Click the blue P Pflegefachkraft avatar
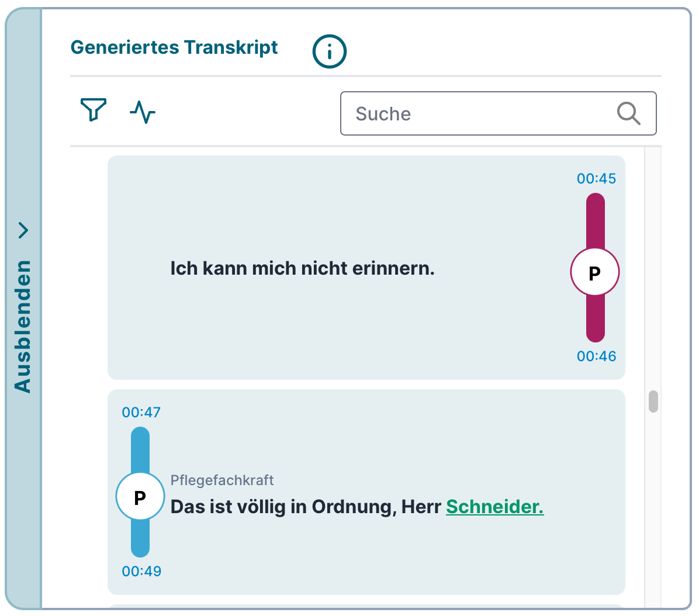 [x=140, y=497]
